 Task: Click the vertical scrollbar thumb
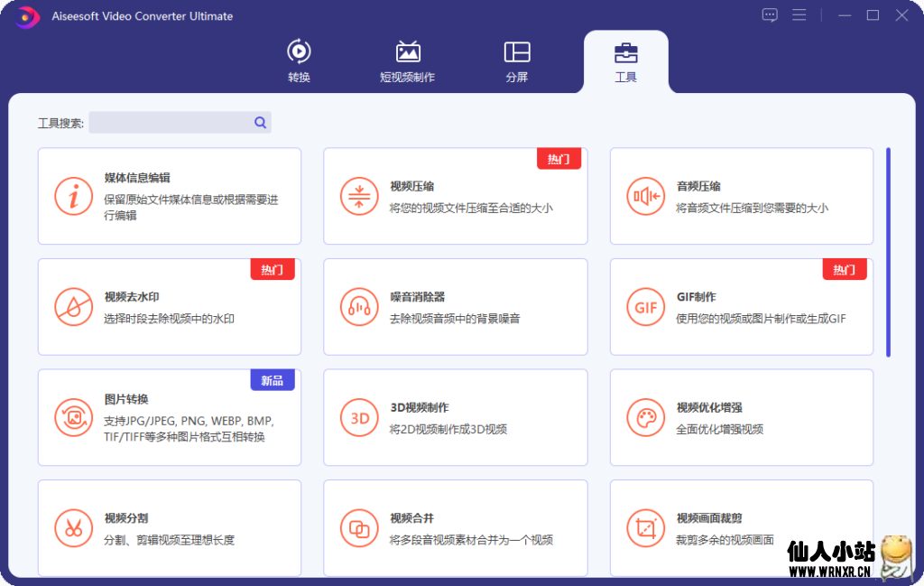888,252
